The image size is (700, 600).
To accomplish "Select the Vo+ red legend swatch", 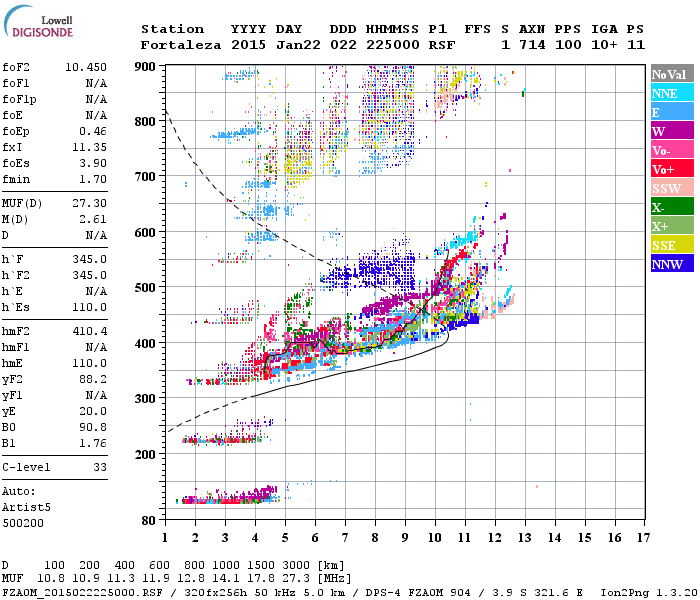I will 672,169.
